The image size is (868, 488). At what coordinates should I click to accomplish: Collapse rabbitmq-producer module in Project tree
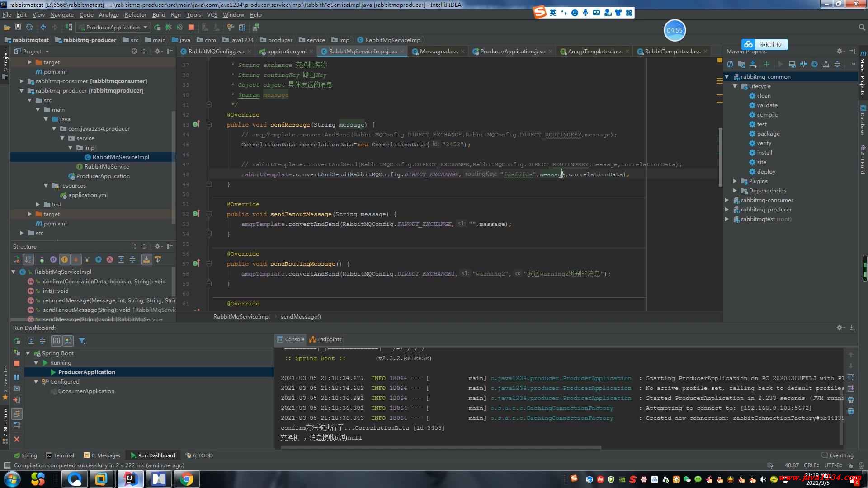point(21,91)
